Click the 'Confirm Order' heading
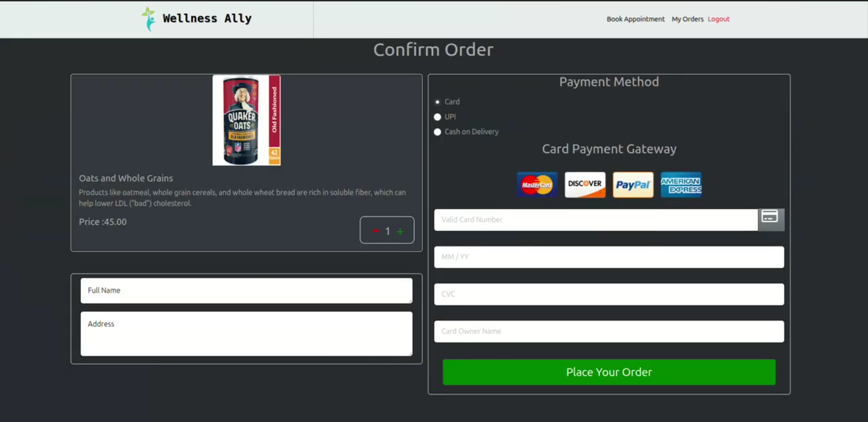 pyautogui.click(x=433, y=50)
